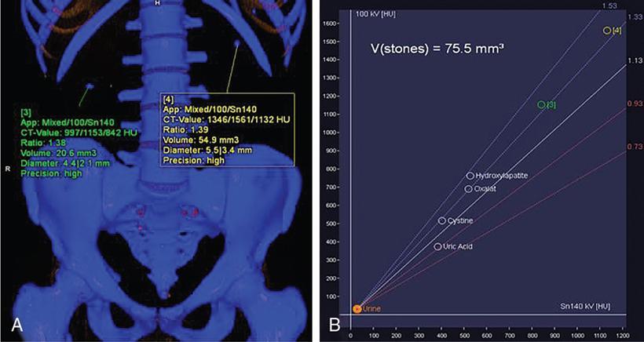Click the yellow [4] annotation box
Screen dimensions: 644x342
pos(227,130)
